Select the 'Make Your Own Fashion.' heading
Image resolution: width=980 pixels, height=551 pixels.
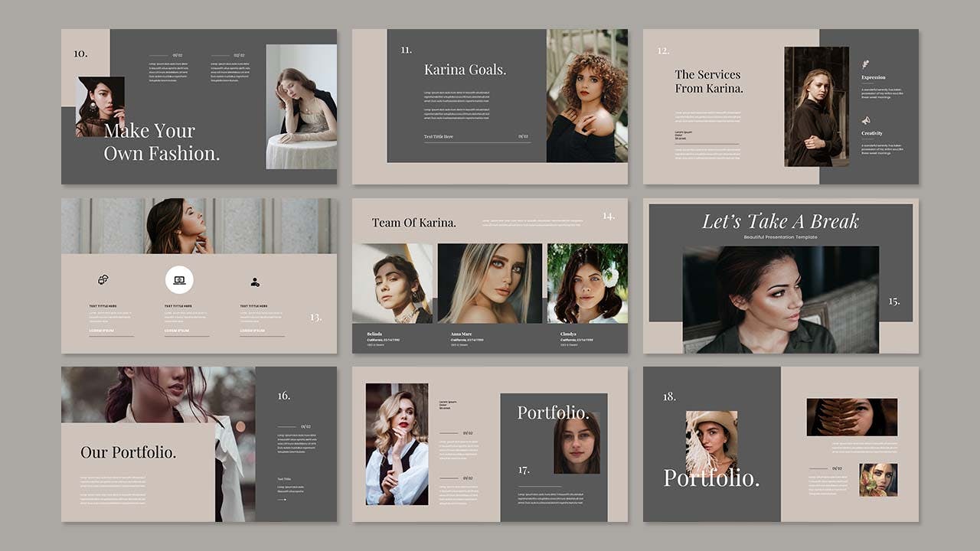pos(162,142)
